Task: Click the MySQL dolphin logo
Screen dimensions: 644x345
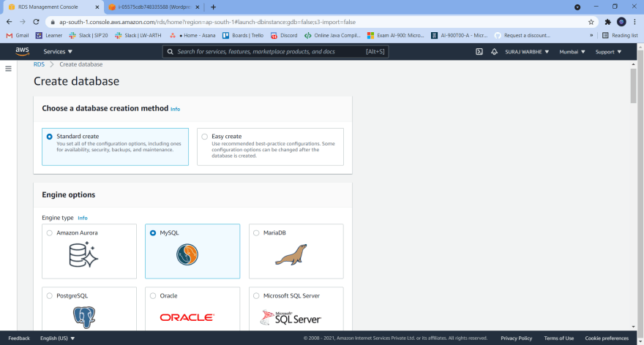Action: (187, 254)
